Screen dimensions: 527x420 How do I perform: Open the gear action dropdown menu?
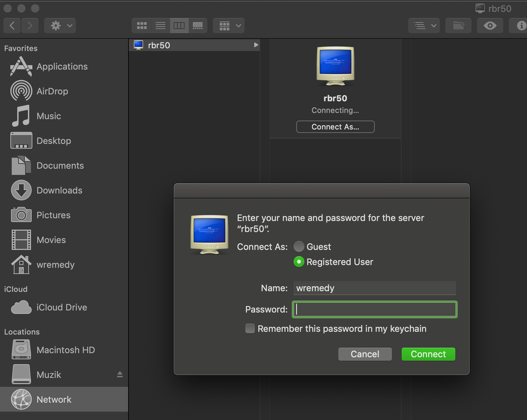[61, 25]
